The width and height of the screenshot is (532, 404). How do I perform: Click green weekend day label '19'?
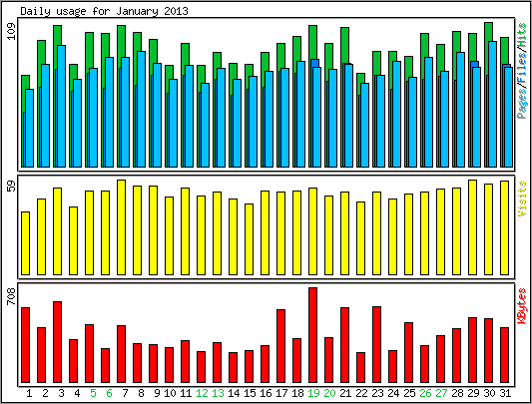click(x=313, y=393)
